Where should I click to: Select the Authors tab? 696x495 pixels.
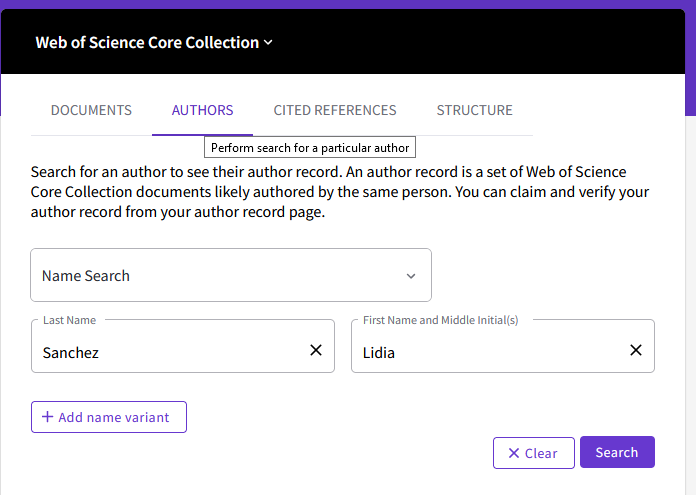click(x=202, y=110)
